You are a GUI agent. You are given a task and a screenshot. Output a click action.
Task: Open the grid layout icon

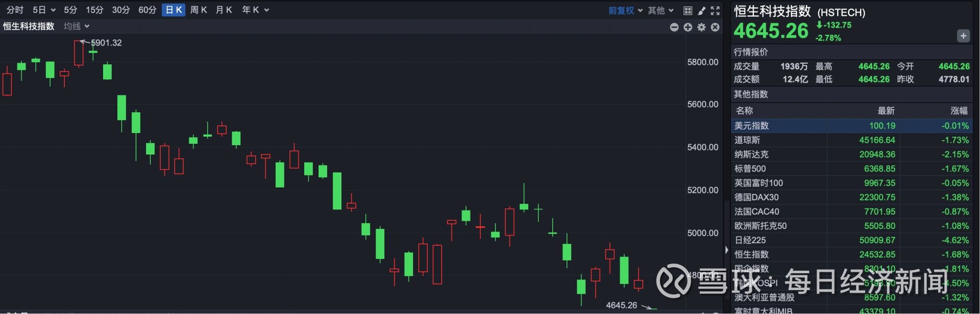[688, 10]
